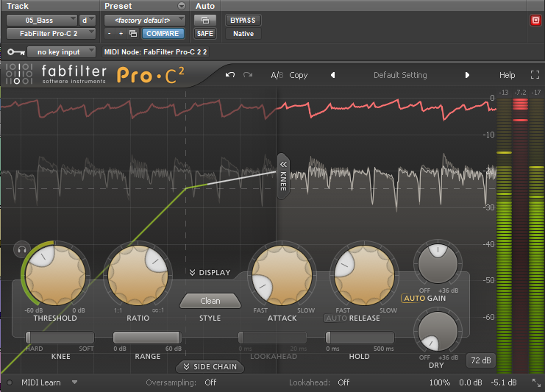The image size is (545, 392).
Task: Click the THRESHOLD knob
Action: point(56,275)
